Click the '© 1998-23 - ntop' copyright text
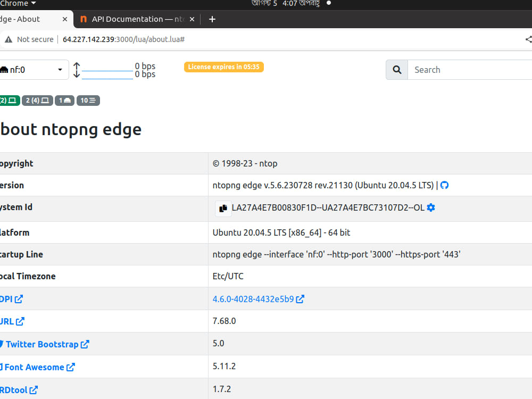532x399 pixels. (x=245, y=163)
